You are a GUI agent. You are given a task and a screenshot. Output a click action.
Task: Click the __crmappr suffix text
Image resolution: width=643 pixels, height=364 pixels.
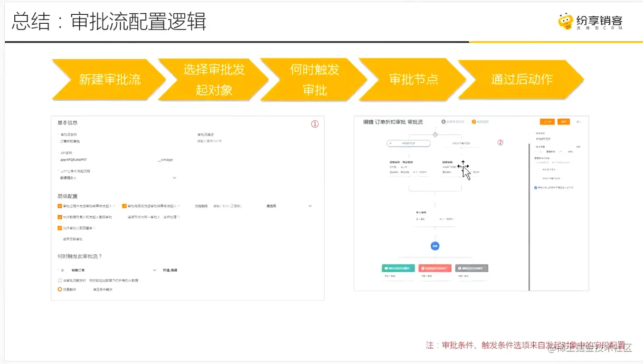click(165, 159)
